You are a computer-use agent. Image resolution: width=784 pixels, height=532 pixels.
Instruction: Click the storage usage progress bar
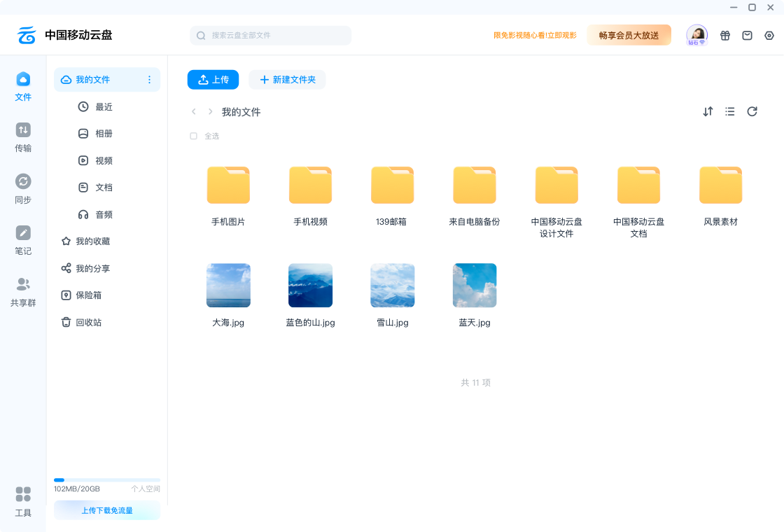(x=106, y=479)
